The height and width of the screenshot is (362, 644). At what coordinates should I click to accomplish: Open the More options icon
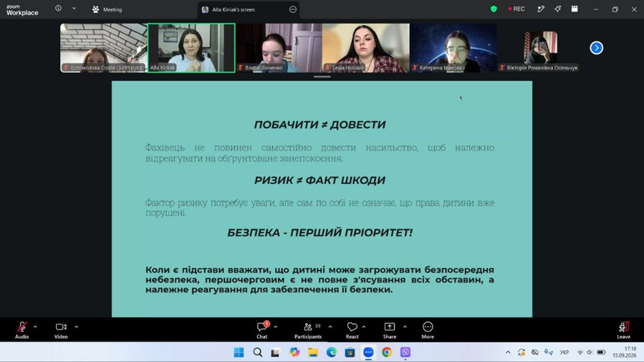(428, 330)
